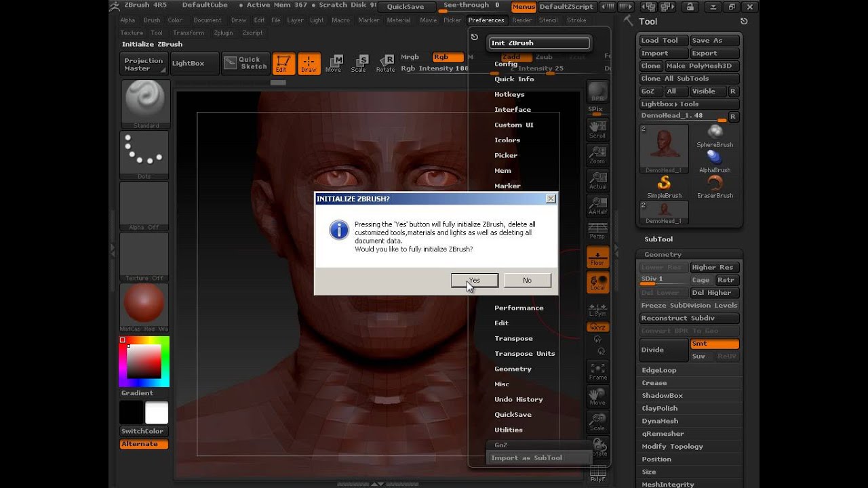Click the Init ZBrush button
868x488 pixels.
click(x=539, y=43)
